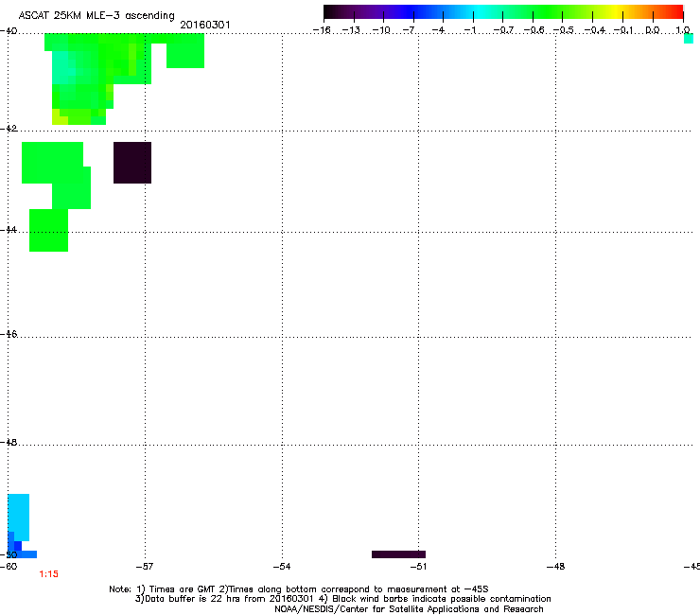
Task: Click the "-0.1" colorbar tick label
Action: [x=624, y=30]
